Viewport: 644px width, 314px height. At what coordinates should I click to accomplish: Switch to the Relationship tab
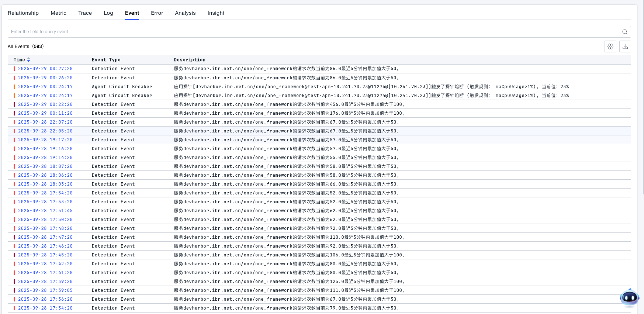click(x=23, y=13)
